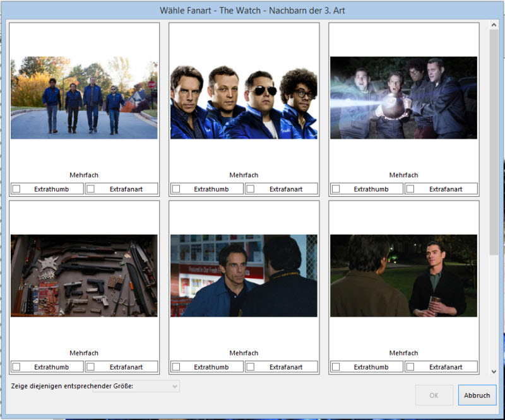505x420 pixels.
Task: Tick Extrathumb under the night lawn image
Action: coord(336,366)
